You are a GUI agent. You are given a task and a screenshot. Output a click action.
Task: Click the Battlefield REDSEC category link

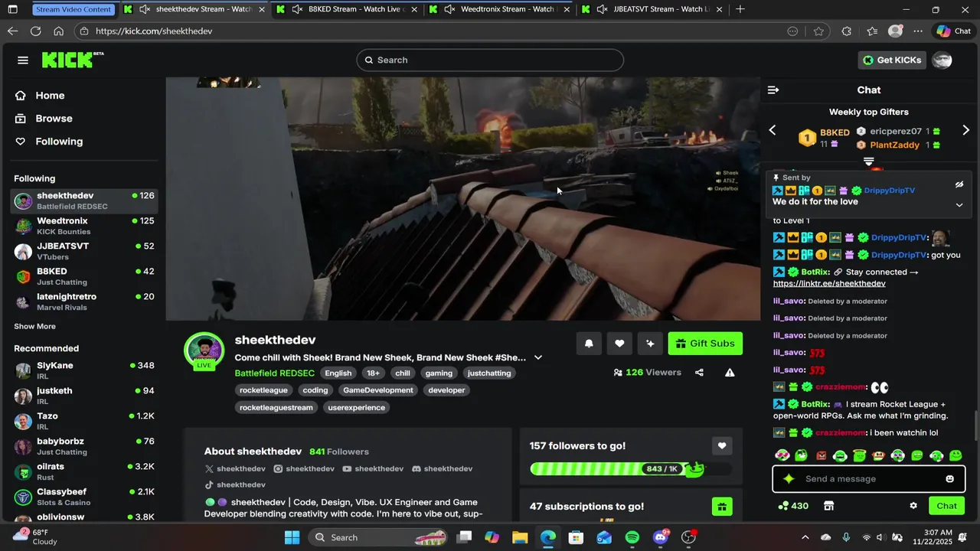[274, 373]
